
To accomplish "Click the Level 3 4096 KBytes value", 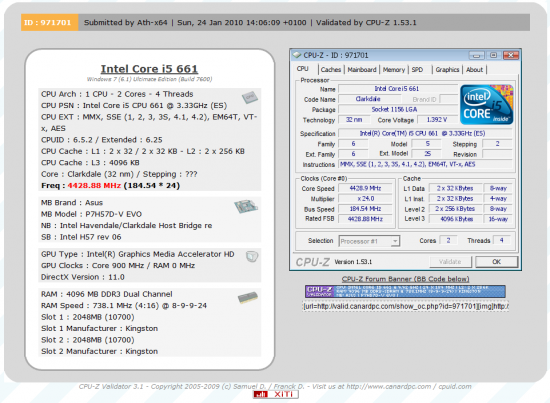I will click(x=456, y=219).
